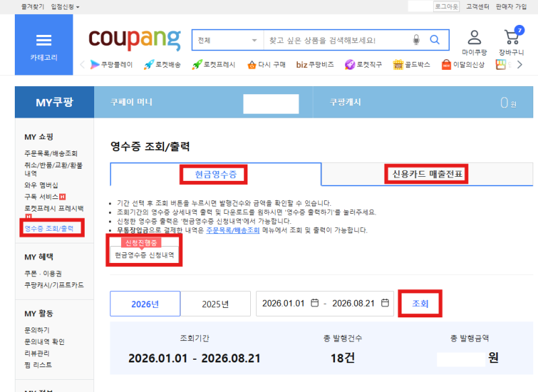Open 현금영수증 신청내역 button

tap(144, 255)
